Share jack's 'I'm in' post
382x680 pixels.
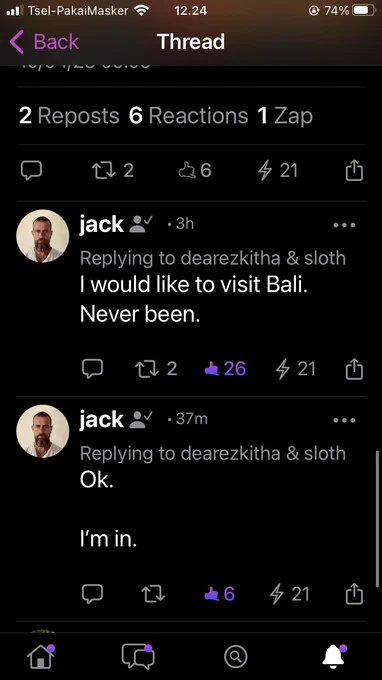click(x=354, y=593)
